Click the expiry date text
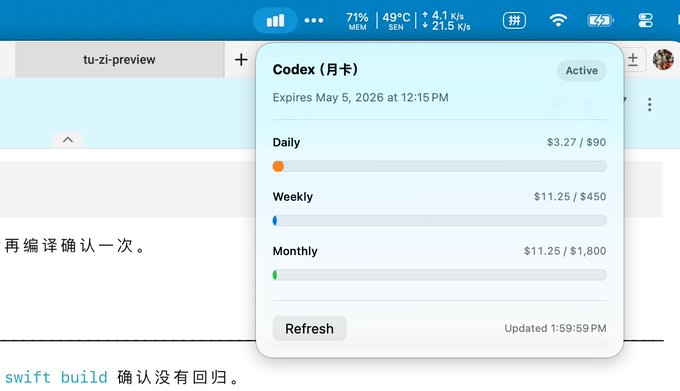Viewport: 680px width, 391px height. [x=360, y=98]
